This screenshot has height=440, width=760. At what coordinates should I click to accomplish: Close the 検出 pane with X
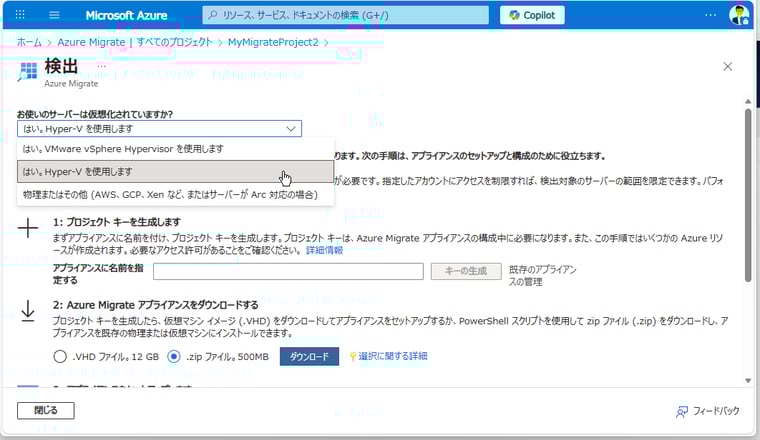728,66
